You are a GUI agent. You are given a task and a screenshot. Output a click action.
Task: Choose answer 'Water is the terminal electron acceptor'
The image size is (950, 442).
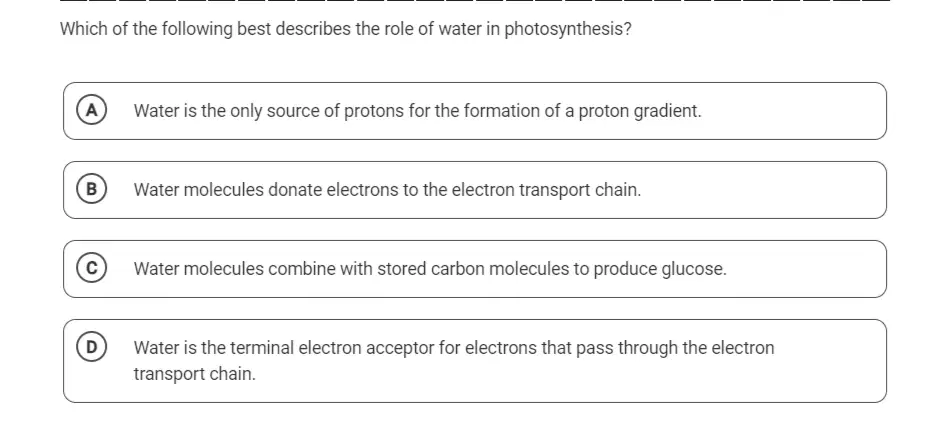click(475, 361)
